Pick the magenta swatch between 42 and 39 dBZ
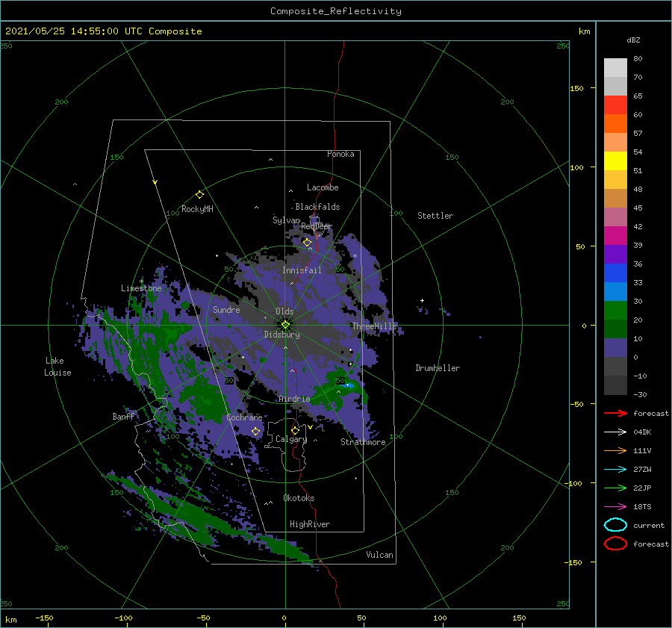The height and width of the screenshot is (628, 672). point(615,236)
